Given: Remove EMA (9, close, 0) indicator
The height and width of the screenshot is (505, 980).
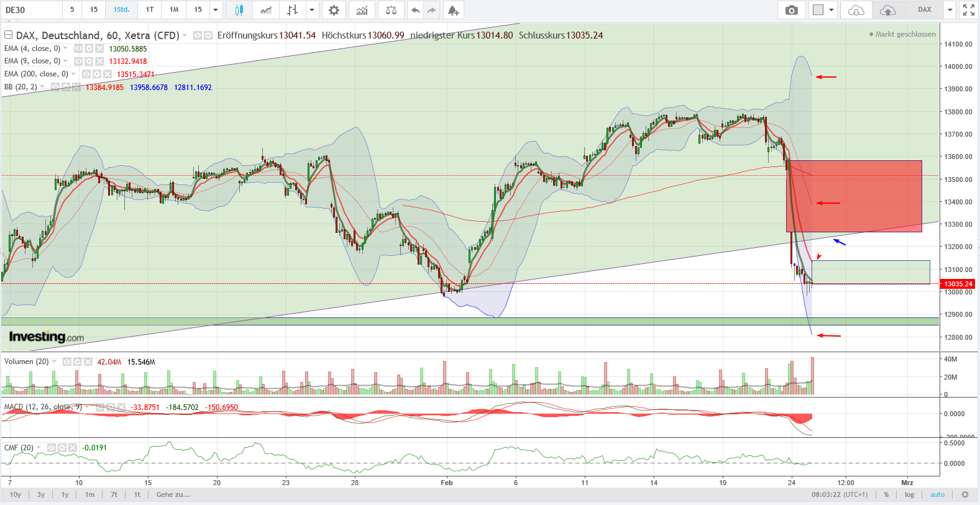Looking at the screenshot, I should pyautogui.click(x=99, y=61).
